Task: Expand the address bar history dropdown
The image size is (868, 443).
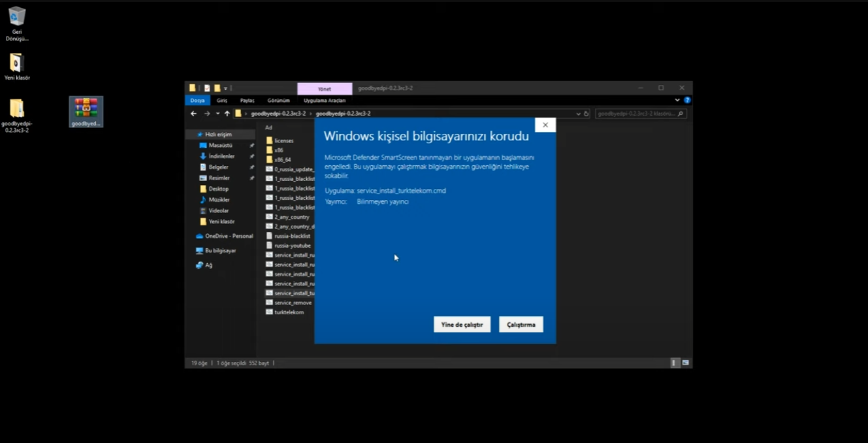Action: coord(578,114)
